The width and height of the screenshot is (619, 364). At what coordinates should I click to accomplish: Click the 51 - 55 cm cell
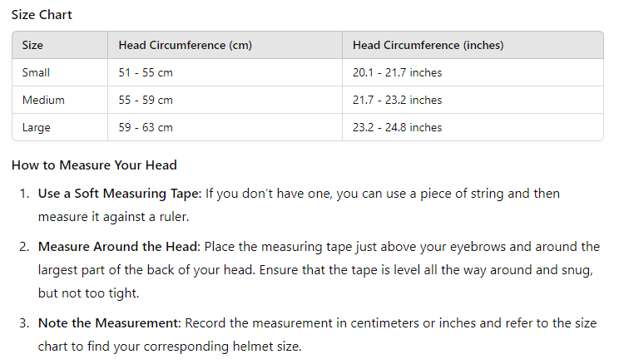pyautogui.click(x=146, y=72)
